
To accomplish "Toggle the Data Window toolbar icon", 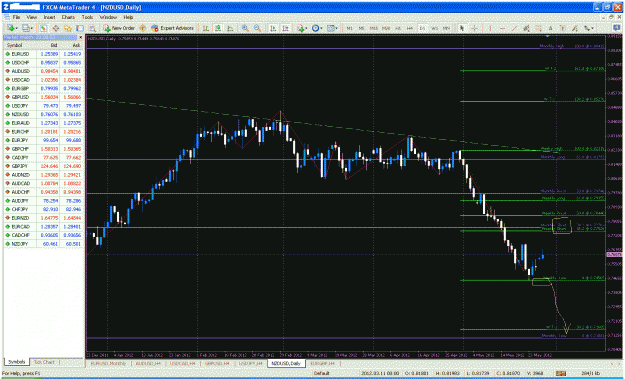I will pos(55,28).
